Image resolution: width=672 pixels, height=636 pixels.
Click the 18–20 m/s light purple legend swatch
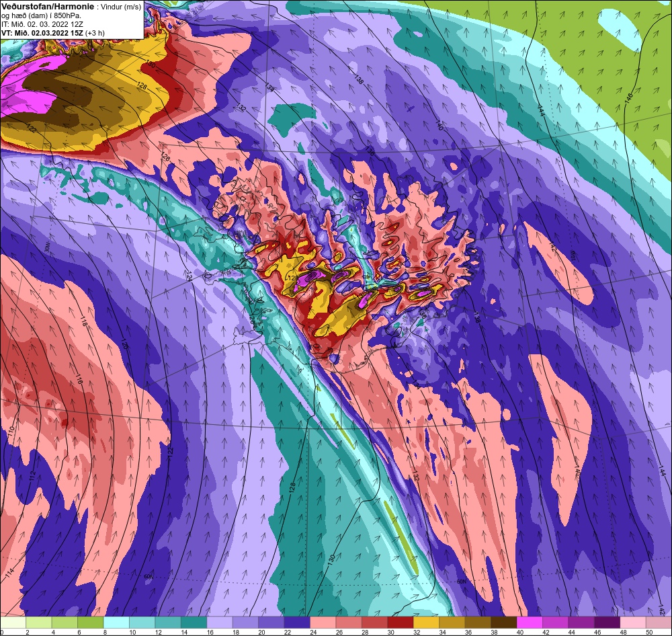coord(245,623)
